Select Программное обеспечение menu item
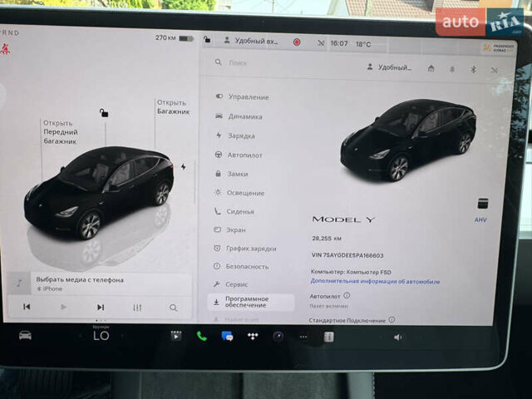 tap(251, 302)
